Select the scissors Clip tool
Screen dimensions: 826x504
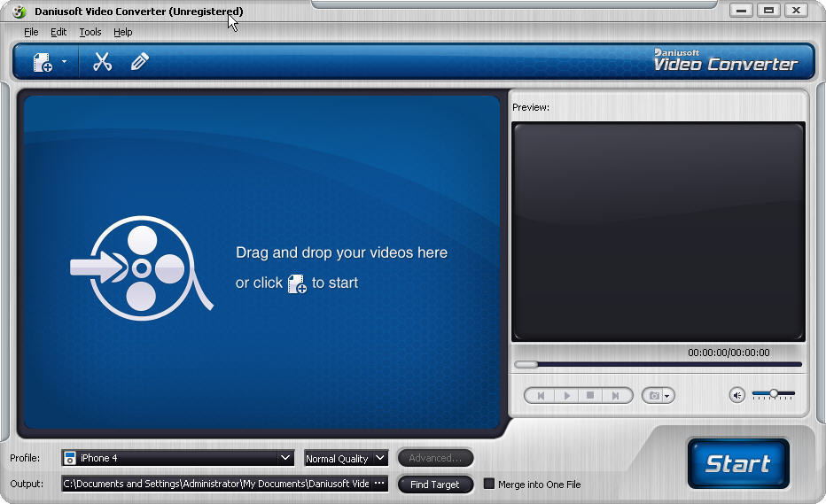pyautogui.click(x=102, y=62)
